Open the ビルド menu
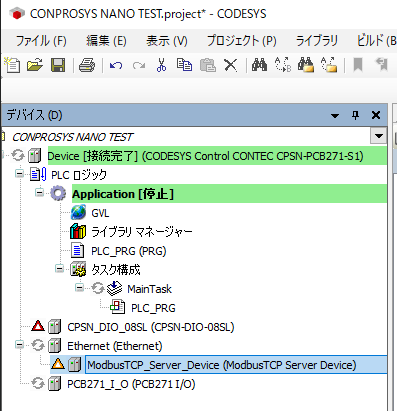397x411 pixels. [376, 41]
